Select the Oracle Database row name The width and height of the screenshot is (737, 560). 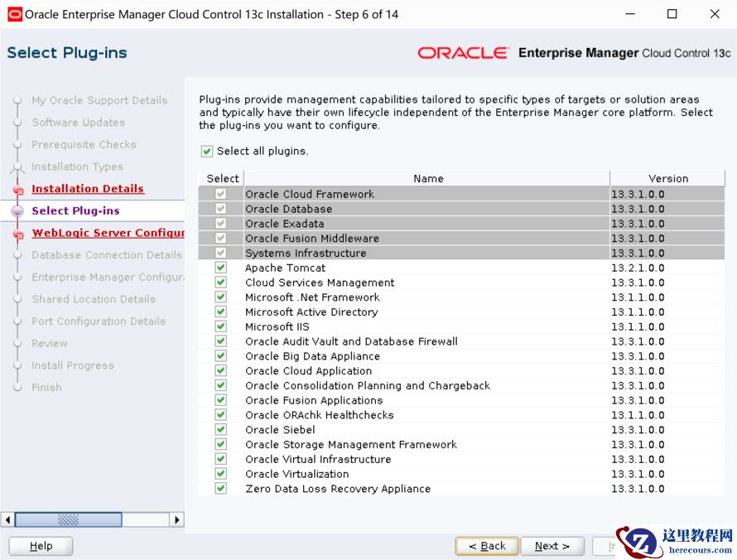coord(289,208)
